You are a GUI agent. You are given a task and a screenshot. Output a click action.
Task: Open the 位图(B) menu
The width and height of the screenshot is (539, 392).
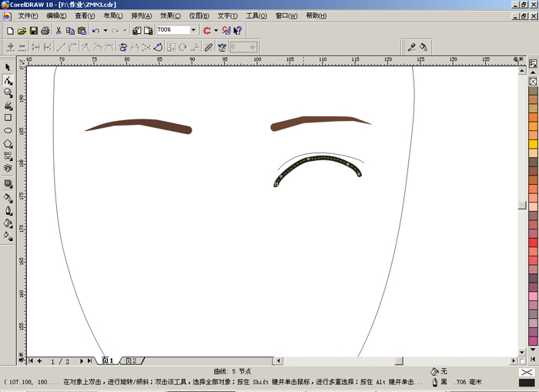tap(199, 16)
